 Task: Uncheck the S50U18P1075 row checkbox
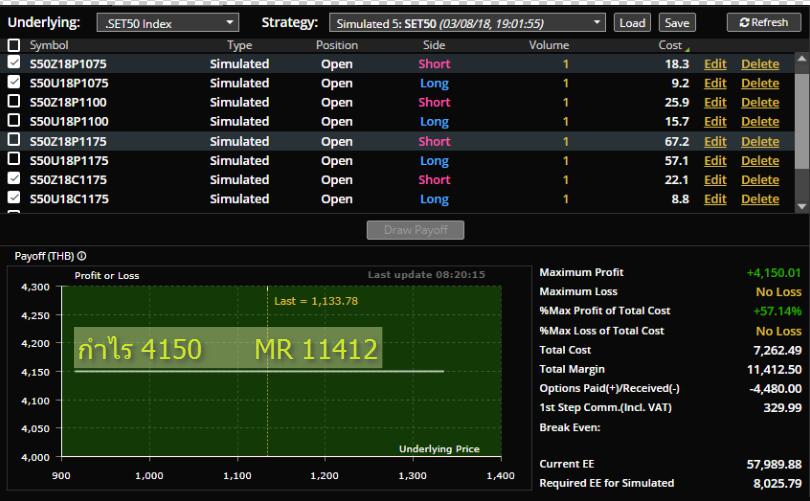14,82
